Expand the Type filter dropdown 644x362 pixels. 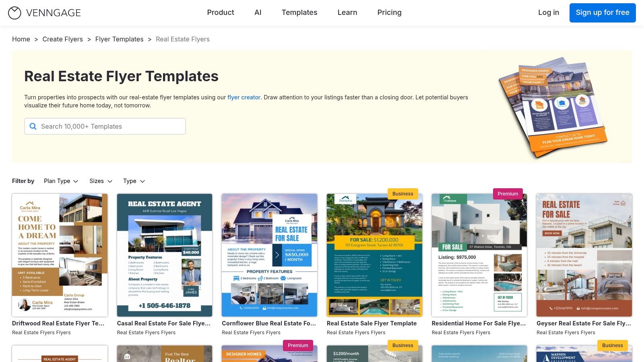(134, 181)
